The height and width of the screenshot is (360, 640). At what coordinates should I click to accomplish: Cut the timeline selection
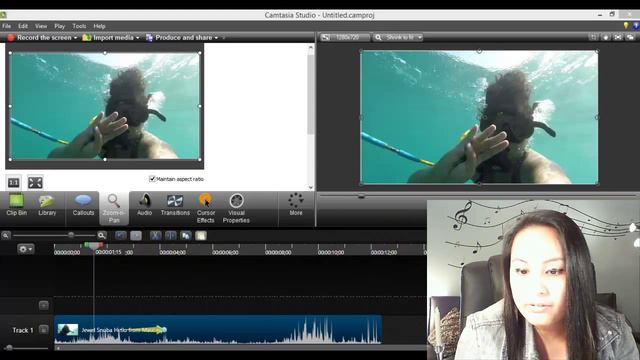coord(155,236)
